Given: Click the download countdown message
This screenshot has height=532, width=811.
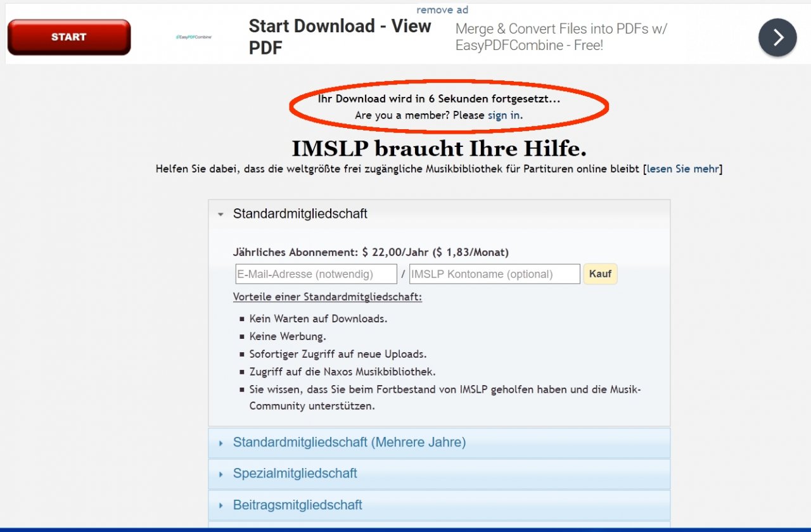Looking at the screenshot, I should [x=439, y=99].
